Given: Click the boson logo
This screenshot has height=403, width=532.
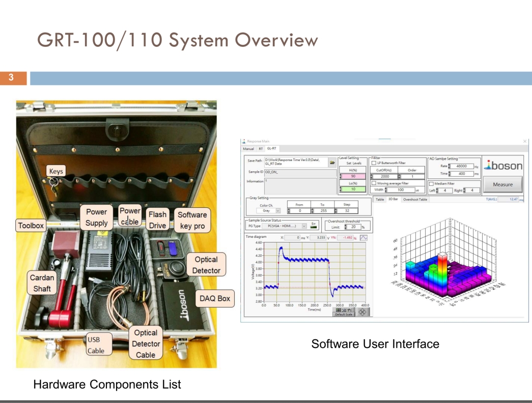Looking at the screenshot, I should pyautogui.click(x=503, y=166).
